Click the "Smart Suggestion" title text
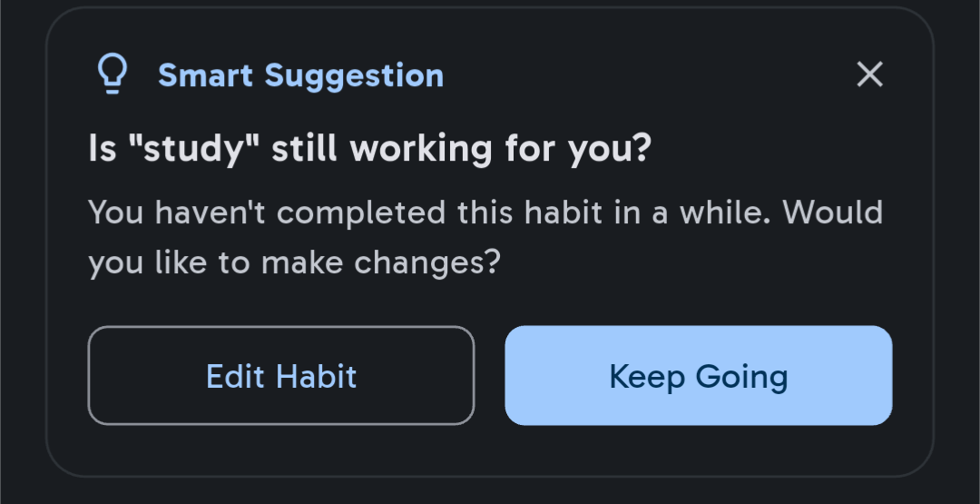This screenshot has height=504, width=980. pos(300,75)
